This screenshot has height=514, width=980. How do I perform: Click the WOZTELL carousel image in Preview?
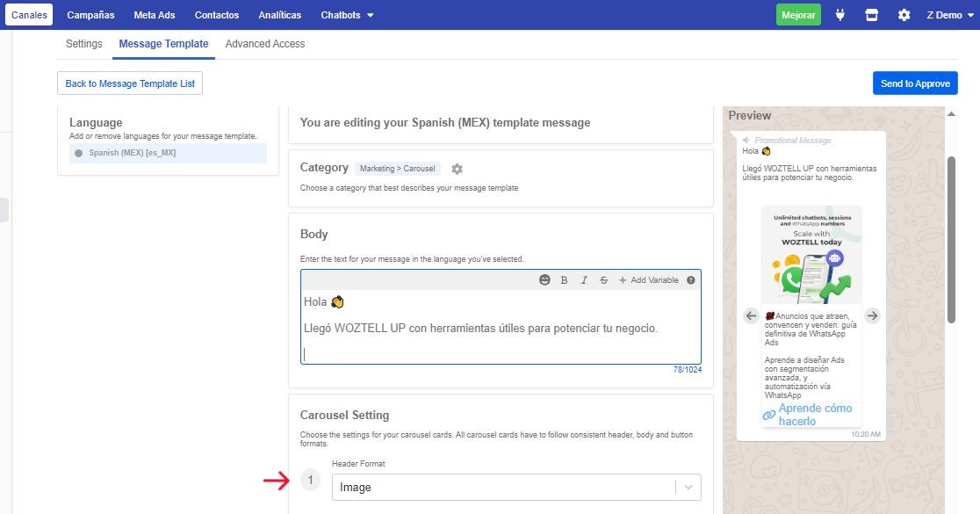811,256
